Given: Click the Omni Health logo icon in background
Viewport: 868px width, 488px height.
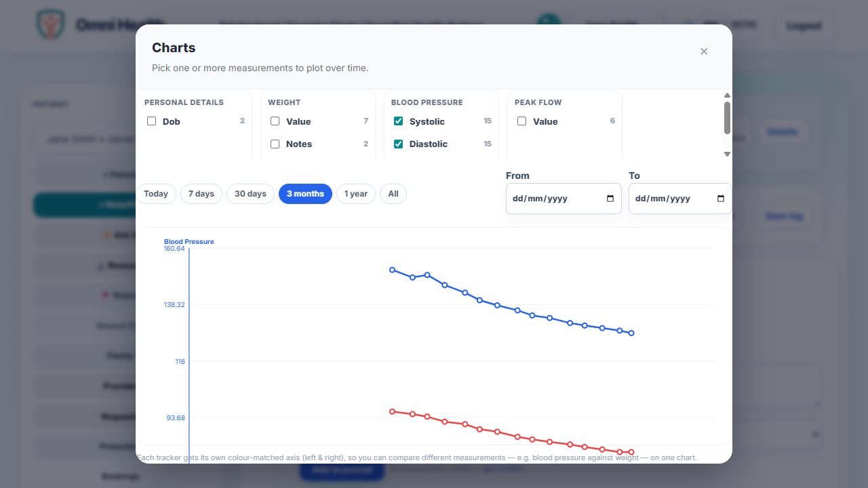Looking at the screenshot, I should coord(51,25).
